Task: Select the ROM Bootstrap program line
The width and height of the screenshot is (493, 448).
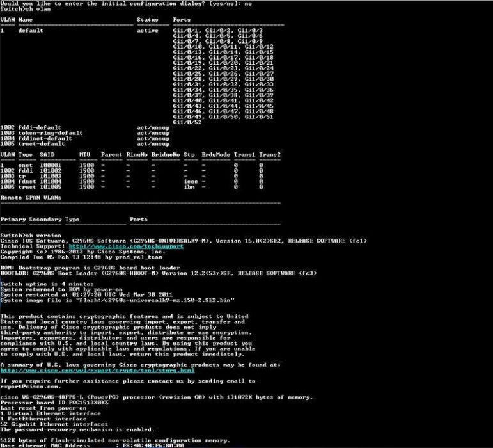Action: (x=90, y=268)
